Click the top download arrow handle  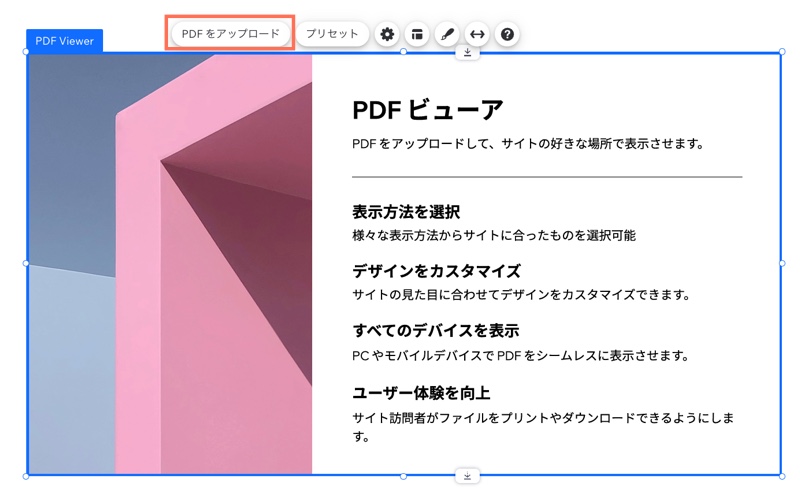[x=467, y=53]
